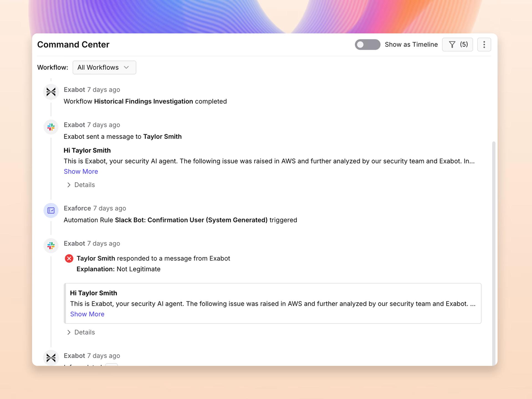The image size is (532, 399).
Task: Click the Hi Taylor Smith heading in quoted box
Action: point(93,293)
